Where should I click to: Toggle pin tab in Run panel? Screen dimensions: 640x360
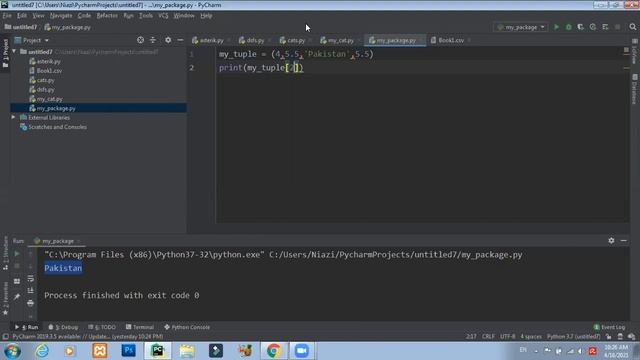17,297
